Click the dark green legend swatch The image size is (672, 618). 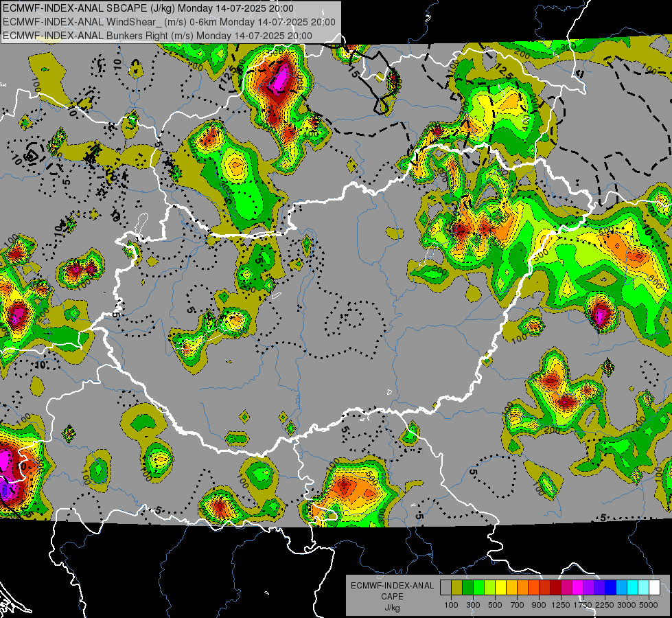click(x=467, y=587)
